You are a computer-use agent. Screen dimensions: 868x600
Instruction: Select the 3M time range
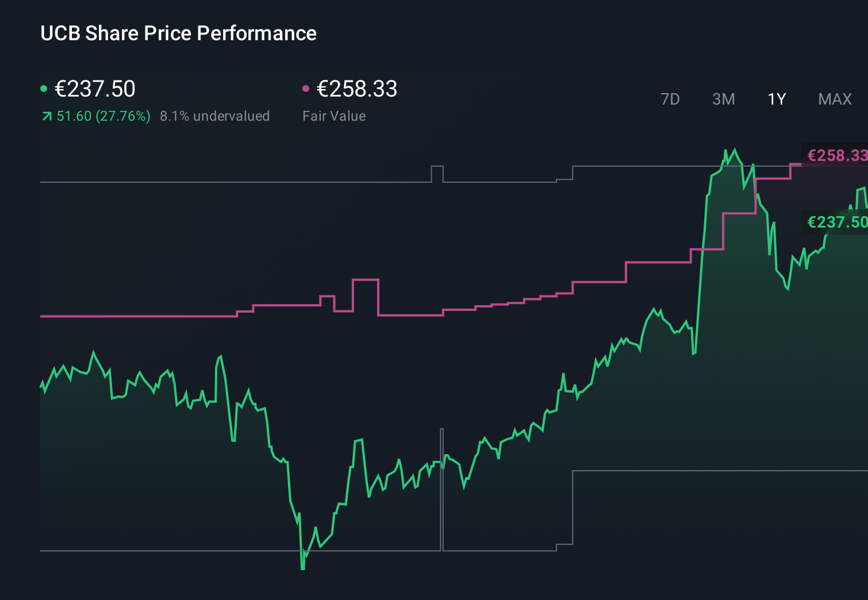click(x=723, y=99)
